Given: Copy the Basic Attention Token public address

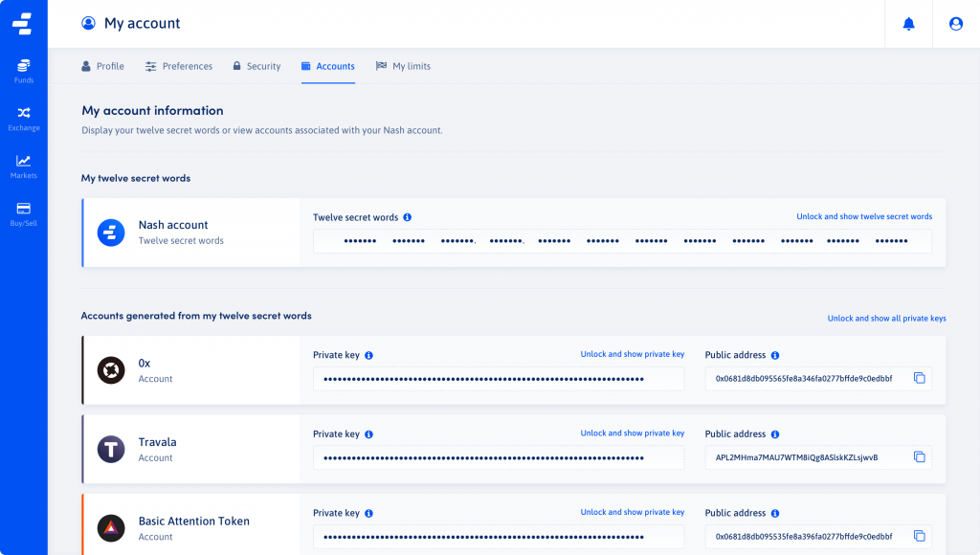Looking at the screenshot, I should tap(920, 536).
